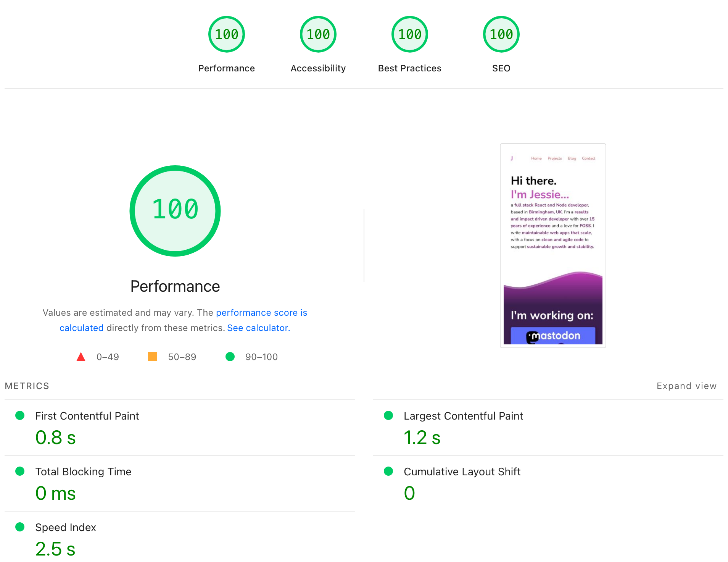Click the SEO score gauge
The image size is (728, 562).
pyautogui.click(x=501, y=34)
